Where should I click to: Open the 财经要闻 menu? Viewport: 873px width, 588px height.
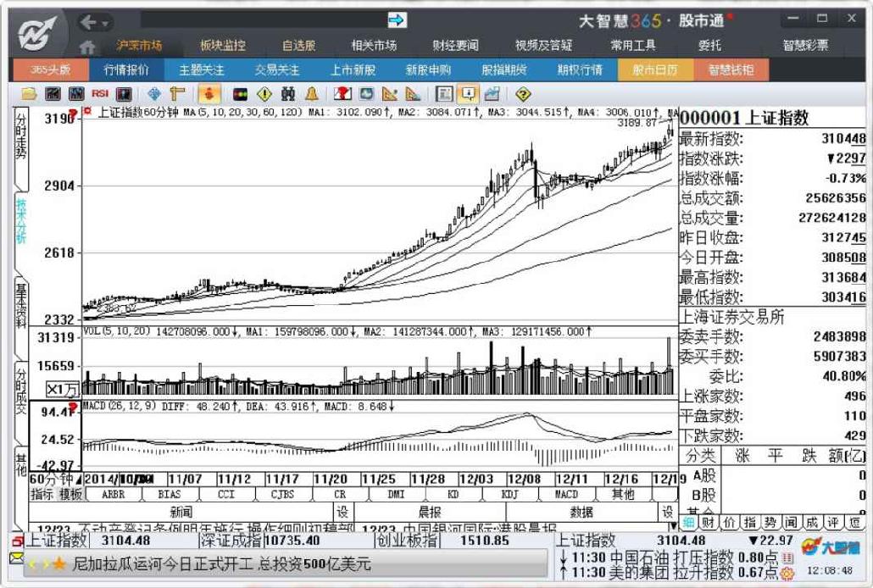click(x=455, y=45)
